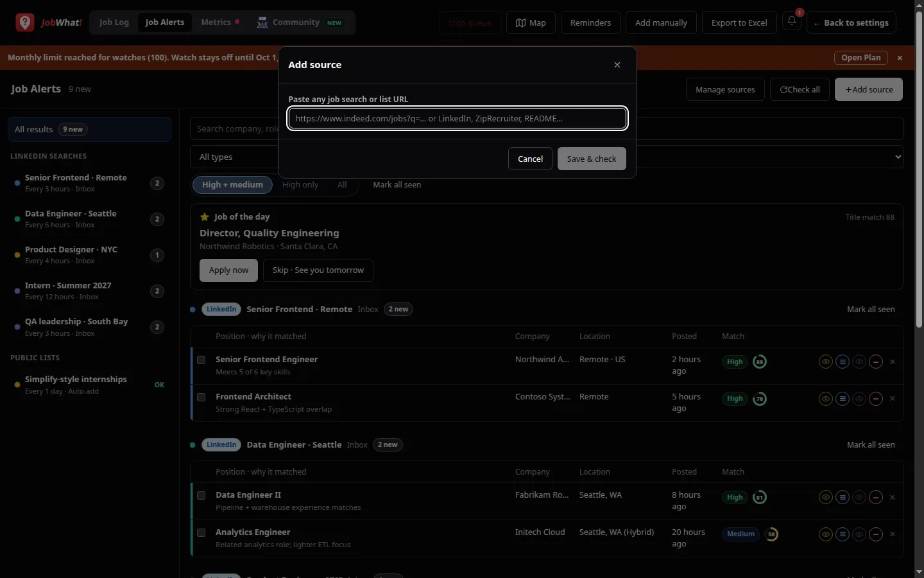Select the High + medium filter
Image resolution: width=924 pixels, height=578 pixels.
coord(232,185)
